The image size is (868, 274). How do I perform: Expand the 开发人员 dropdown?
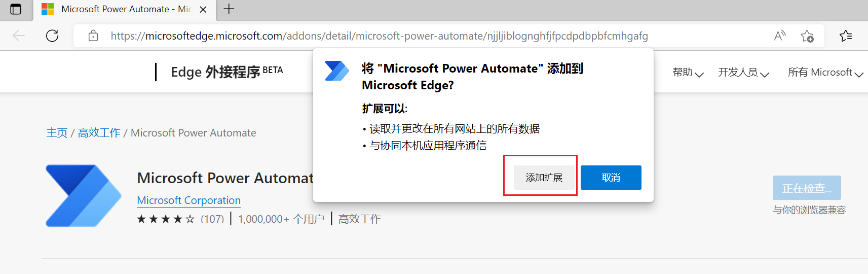coord(743,73)
